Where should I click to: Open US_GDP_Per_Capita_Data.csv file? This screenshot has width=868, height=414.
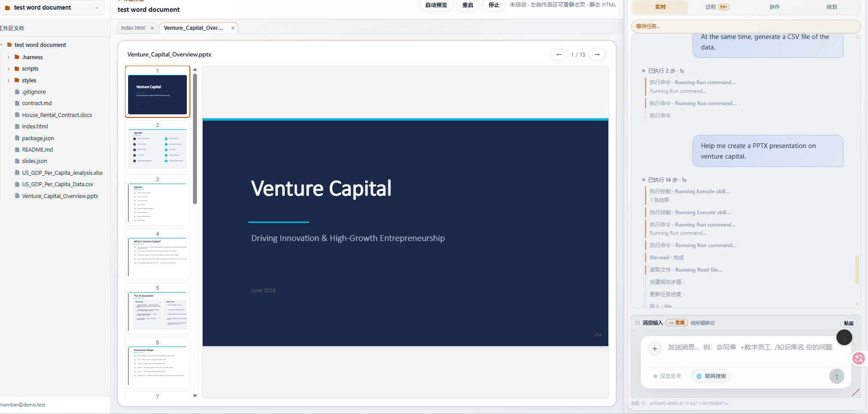pyautogui.click(x=57, y=184)
